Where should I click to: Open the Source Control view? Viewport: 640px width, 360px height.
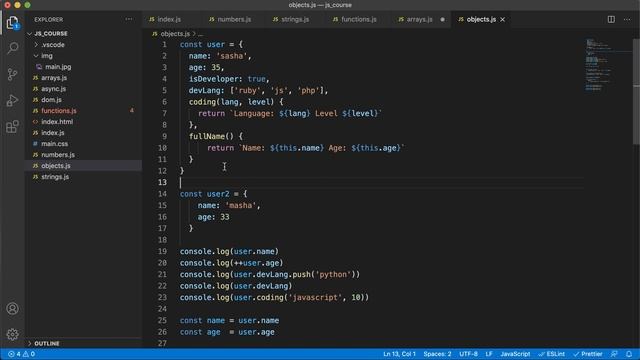click(12, 74)
